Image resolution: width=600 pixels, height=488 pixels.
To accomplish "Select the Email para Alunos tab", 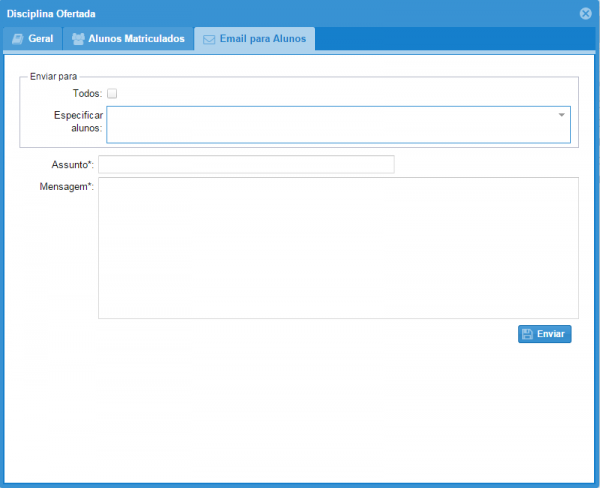I will coord(255,39).
